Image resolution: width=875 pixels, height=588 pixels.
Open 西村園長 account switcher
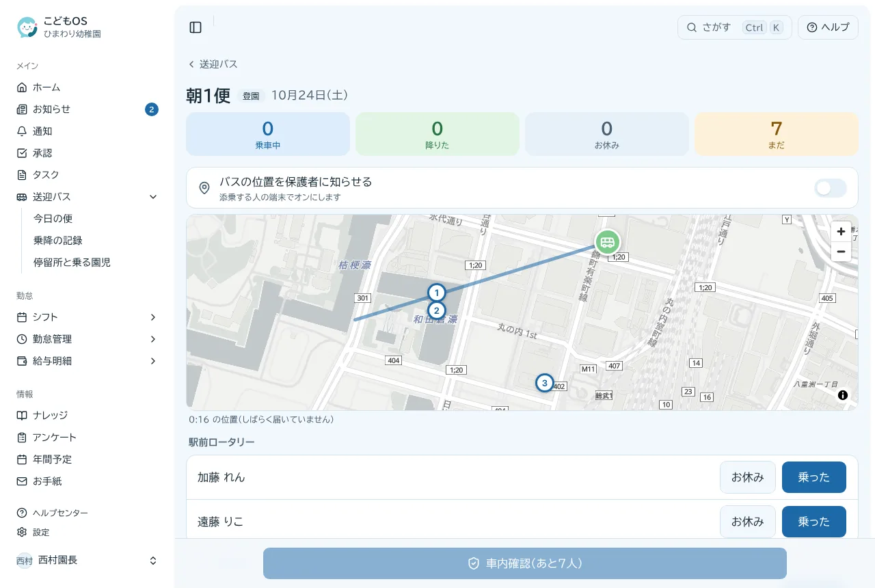coord(87,561)
